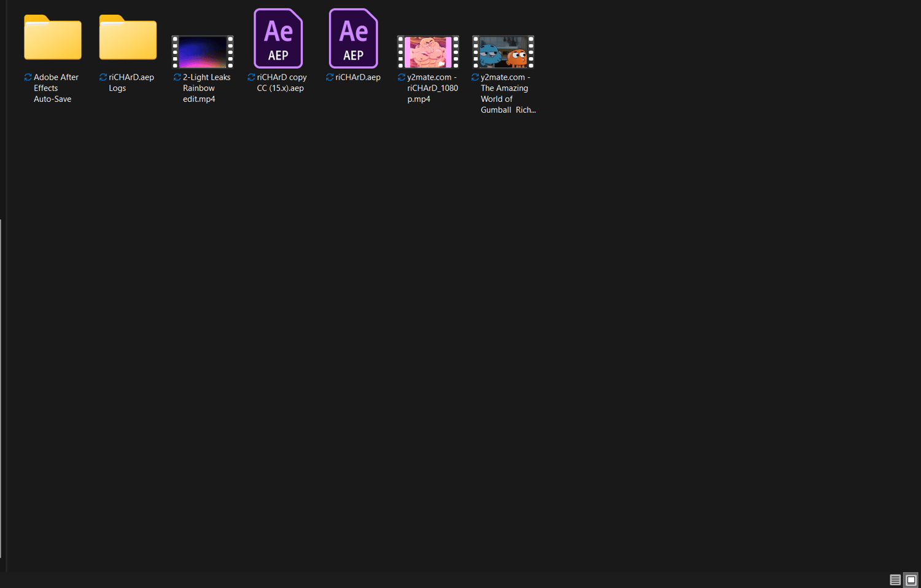This screenshot has width=921, height=588.
Task: Click sync status icon beside y2mate riCHArD_1080p.mp4
Action: point(402,77)
